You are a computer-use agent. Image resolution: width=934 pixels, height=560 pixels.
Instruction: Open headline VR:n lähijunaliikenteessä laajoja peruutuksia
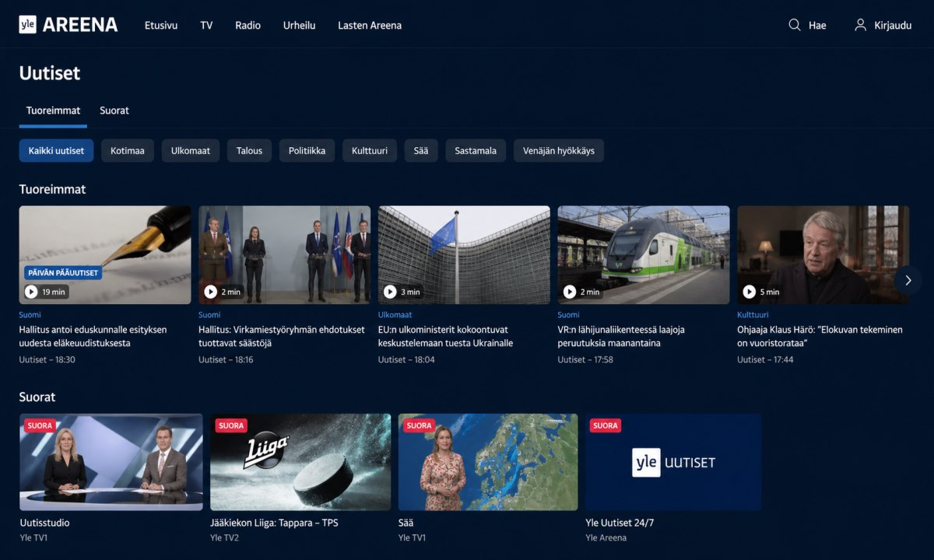click(x=621, y=336)
